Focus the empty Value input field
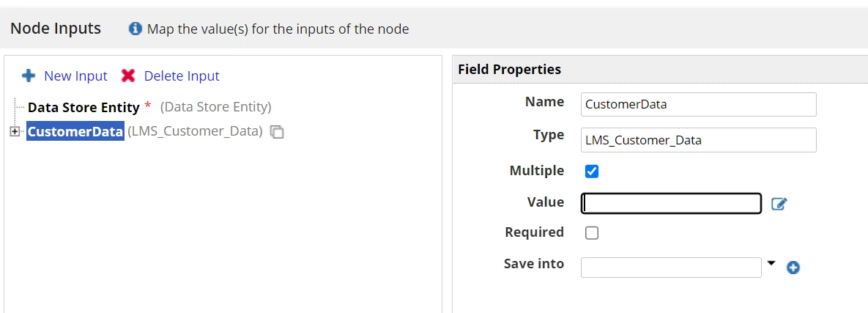The width and height of the screenshot is (868, 313). pos(671,203)
